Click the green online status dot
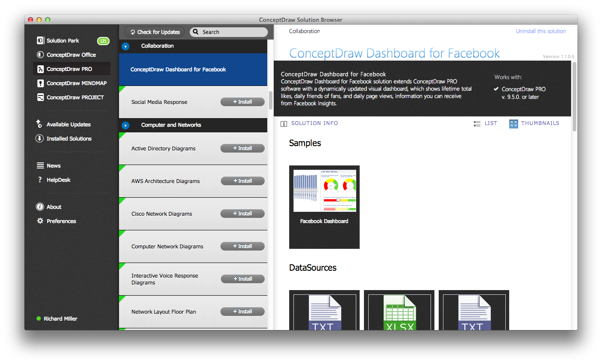Image resolution: width=602 pixels, height=364 pixels. [x=39, y=318]
